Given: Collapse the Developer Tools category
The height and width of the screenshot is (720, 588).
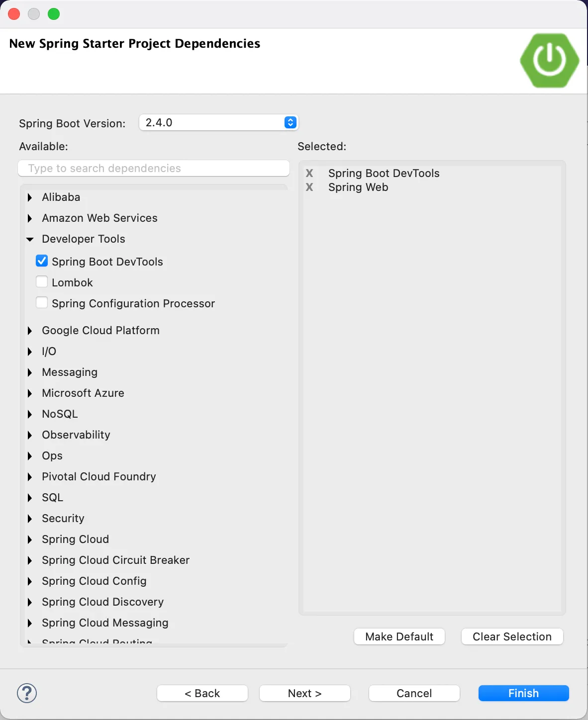Looking at the screenshot, I should point(30,239).
